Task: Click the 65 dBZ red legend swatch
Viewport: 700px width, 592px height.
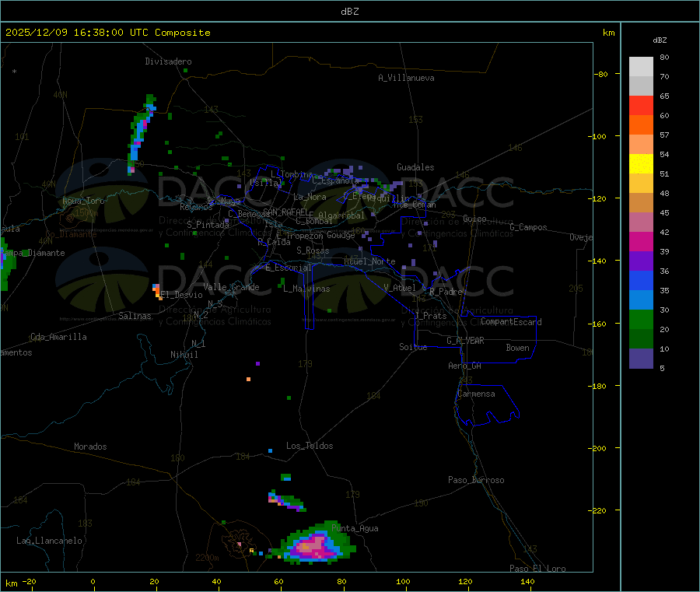Action: tap(641, 105)
